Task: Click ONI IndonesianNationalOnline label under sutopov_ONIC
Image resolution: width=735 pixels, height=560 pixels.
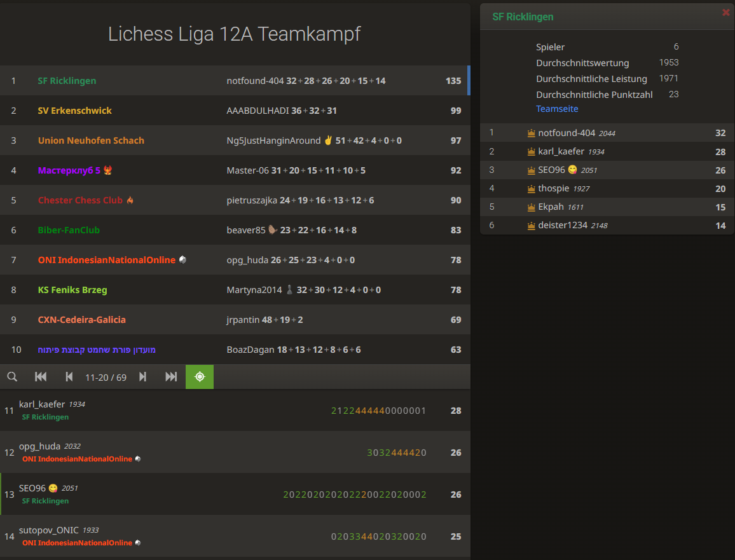Action: tap(78, 543)
